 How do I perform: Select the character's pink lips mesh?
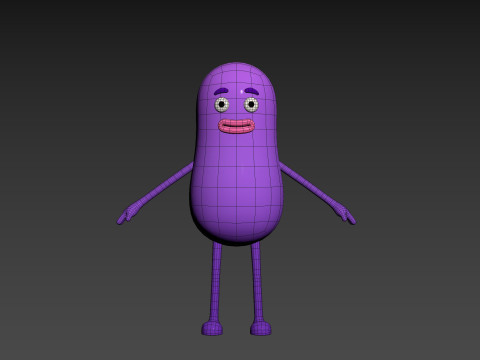pos(236,126)
